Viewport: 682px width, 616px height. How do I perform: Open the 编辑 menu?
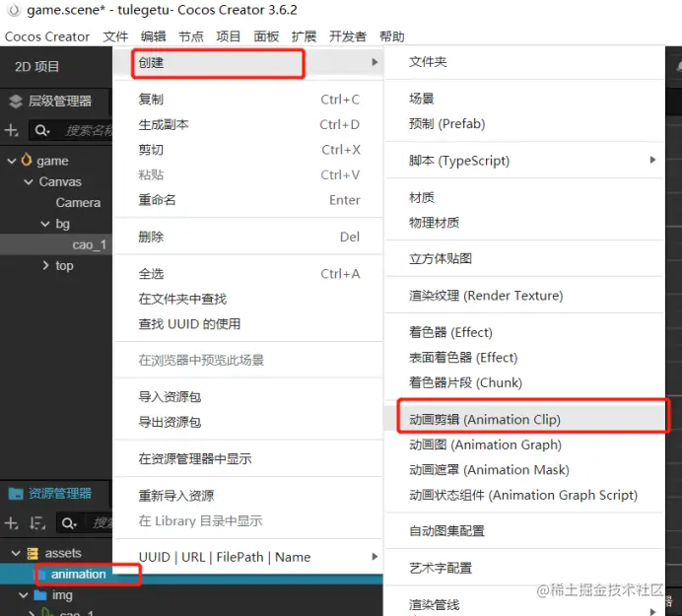pyautogui.click(x=153, y=36)
